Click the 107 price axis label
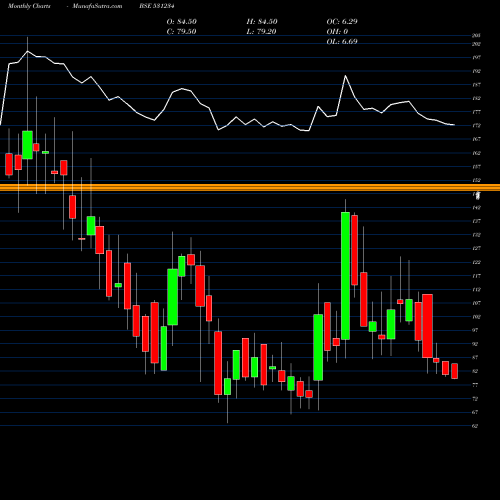 (476, 303)
